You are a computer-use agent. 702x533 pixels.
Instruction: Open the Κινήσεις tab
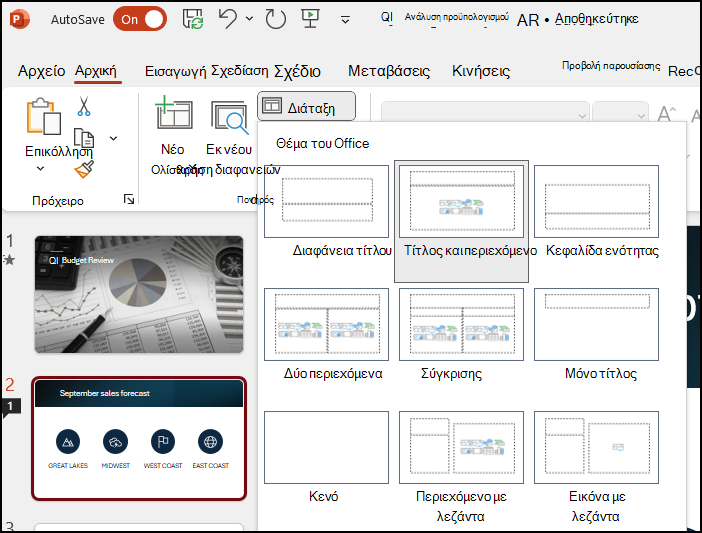pos(481,71)
